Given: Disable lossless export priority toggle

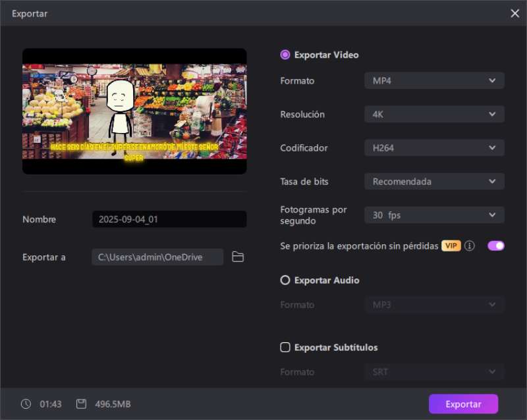Looking at the screenshot, I should 495,246.
